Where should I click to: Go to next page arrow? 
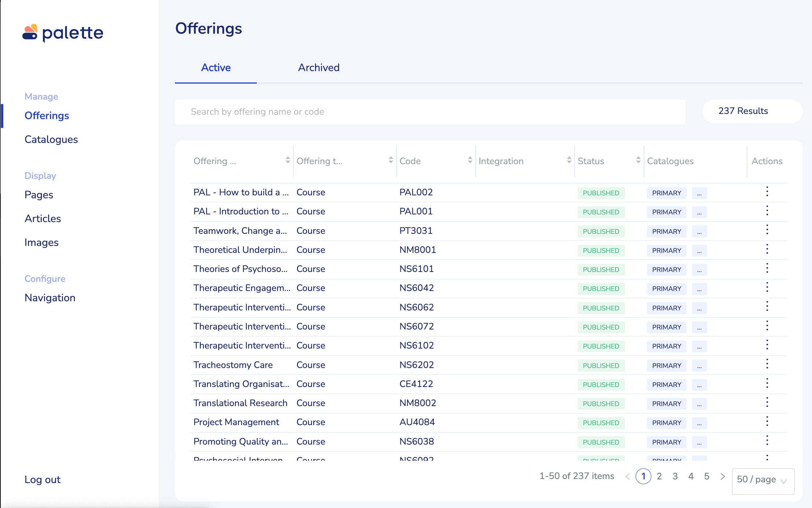(723, 476)
